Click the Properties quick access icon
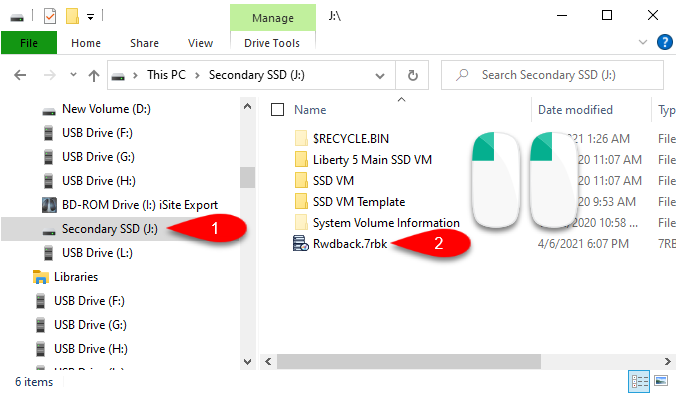This screenshot has height=394, width=677. pos(50,17)
